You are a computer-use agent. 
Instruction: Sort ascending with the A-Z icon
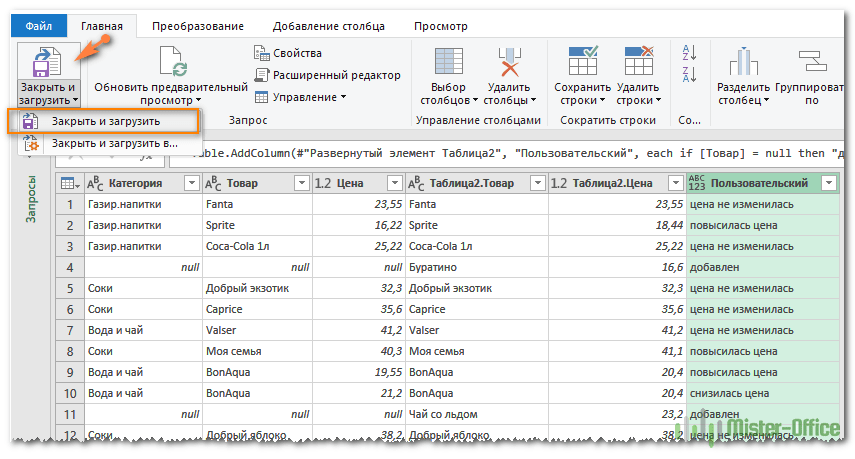(688, 53)
